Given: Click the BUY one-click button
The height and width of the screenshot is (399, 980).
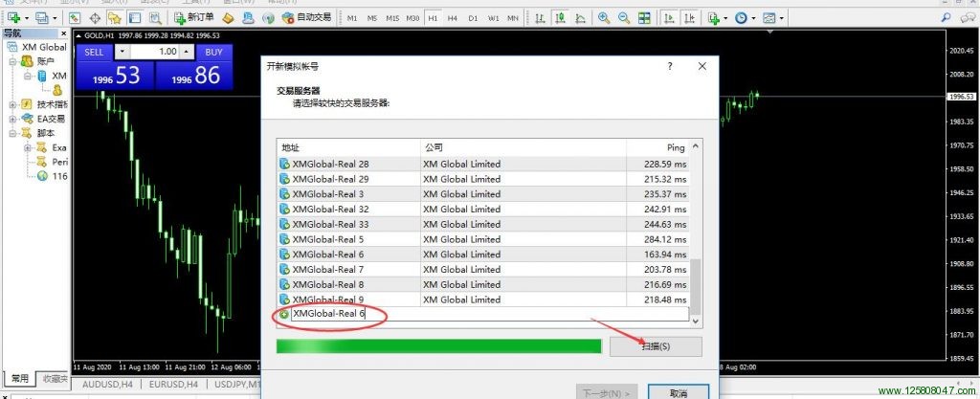Looking at the screenshot, I should pyautogui.click(x=213, y=53).
